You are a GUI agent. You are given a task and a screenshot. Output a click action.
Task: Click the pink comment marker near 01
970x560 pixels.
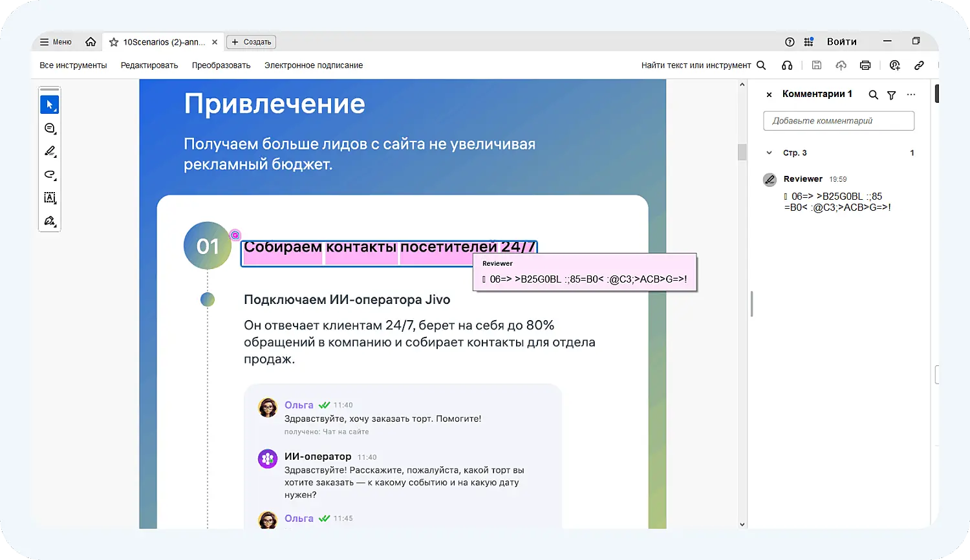click(x=235, y=235)
